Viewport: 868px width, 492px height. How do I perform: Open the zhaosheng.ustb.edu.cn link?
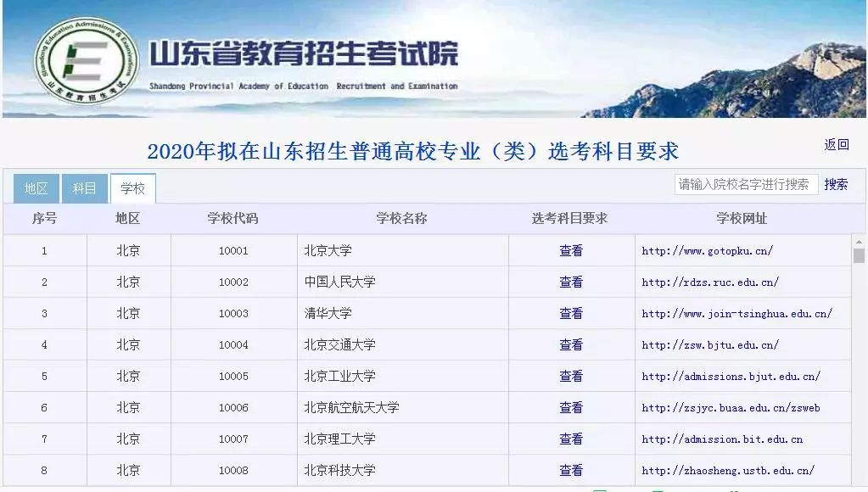728,471
